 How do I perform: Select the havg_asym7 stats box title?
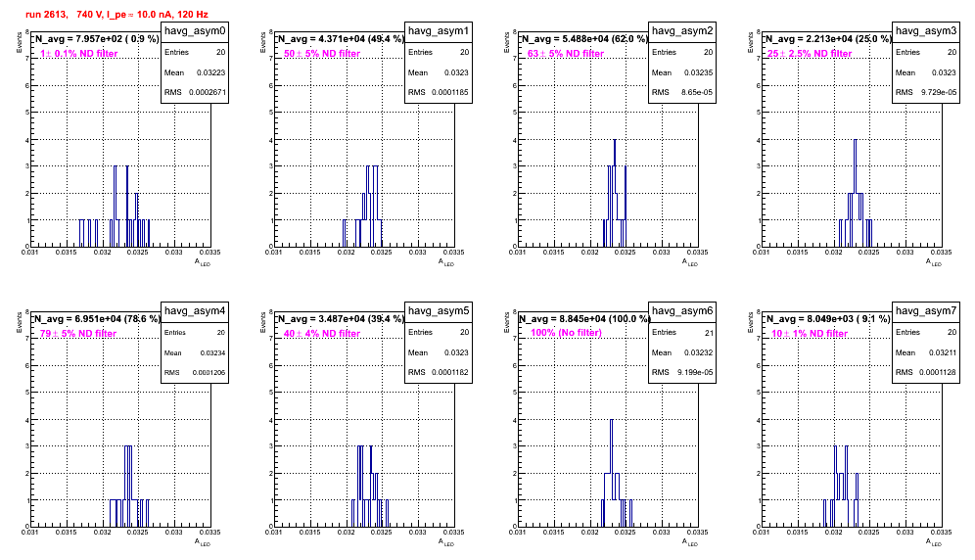tap(926, 310)
